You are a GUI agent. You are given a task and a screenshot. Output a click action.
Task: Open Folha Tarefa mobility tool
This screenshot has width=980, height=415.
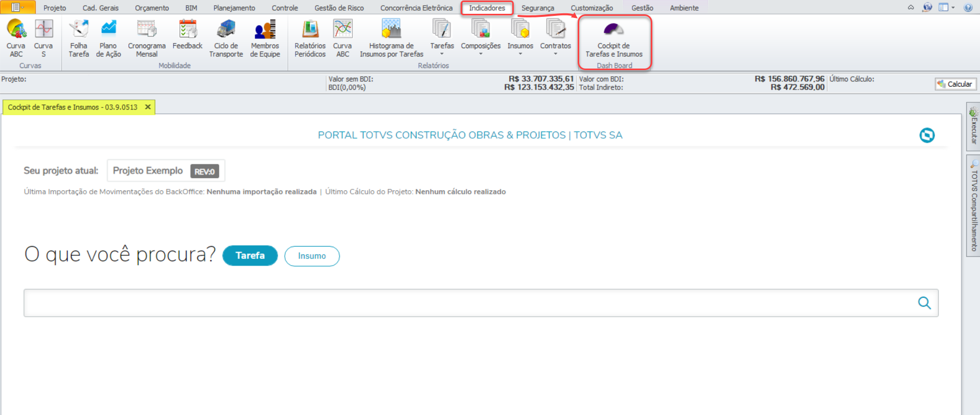click(79, 38)
